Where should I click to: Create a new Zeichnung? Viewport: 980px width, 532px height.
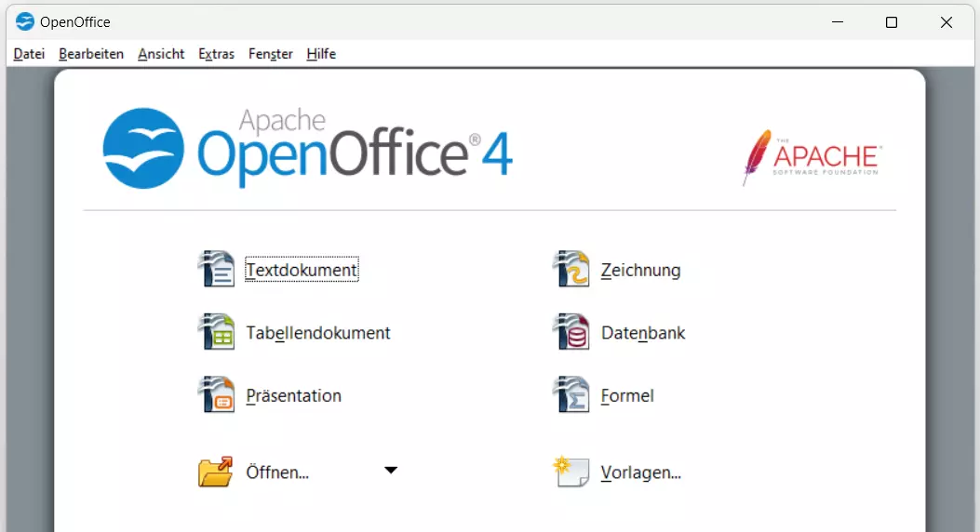coord(640,271)
